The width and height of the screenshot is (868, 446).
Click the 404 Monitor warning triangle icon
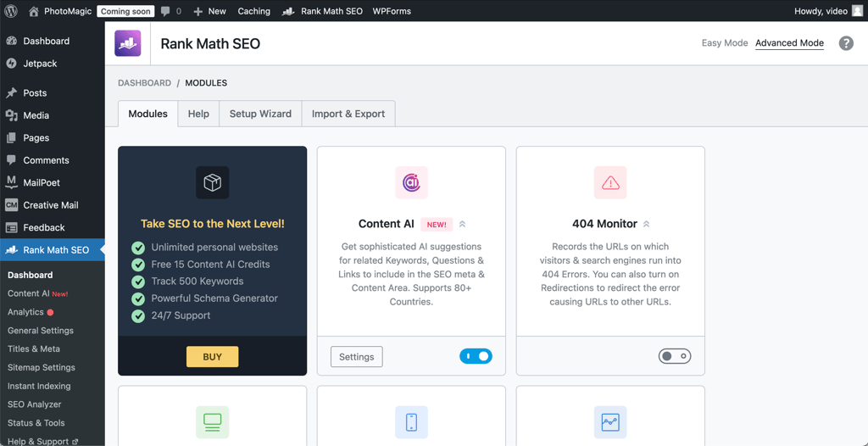click(610, 182)
